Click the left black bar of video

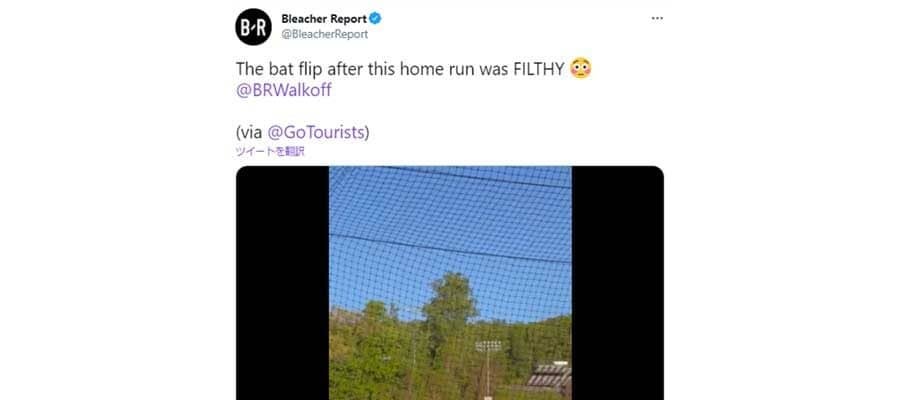pos(282,283)
